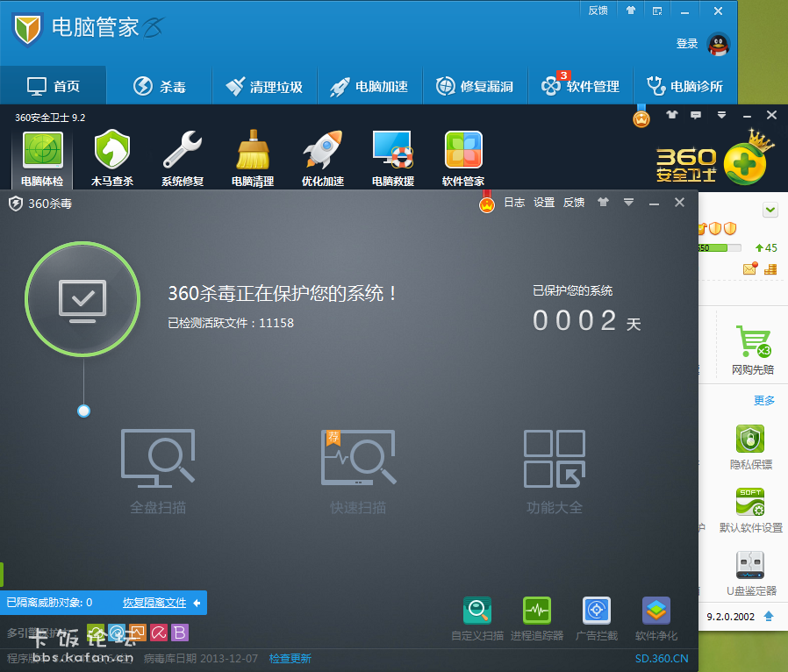Open 隐私保镖 privacy guard tool

click(750, 447)
